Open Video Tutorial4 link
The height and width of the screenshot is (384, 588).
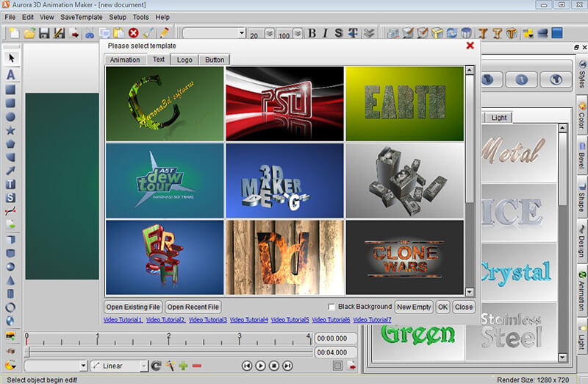[x=249, y=320]
